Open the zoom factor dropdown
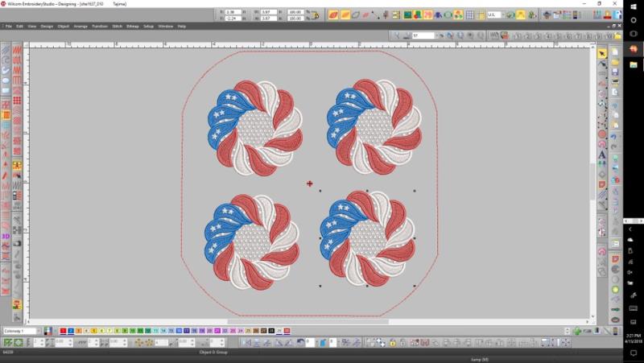Screen dimensions: 644x363 click(436, 36)
